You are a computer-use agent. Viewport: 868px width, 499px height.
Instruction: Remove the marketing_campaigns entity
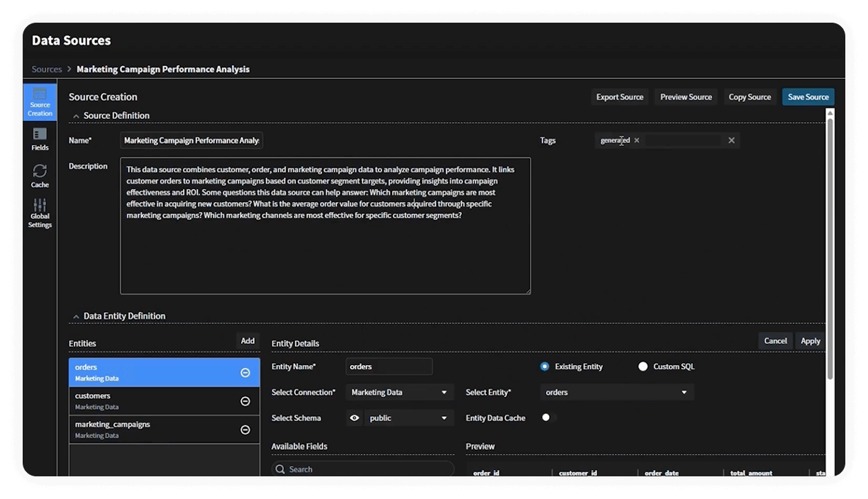click(x=245, y=430)
